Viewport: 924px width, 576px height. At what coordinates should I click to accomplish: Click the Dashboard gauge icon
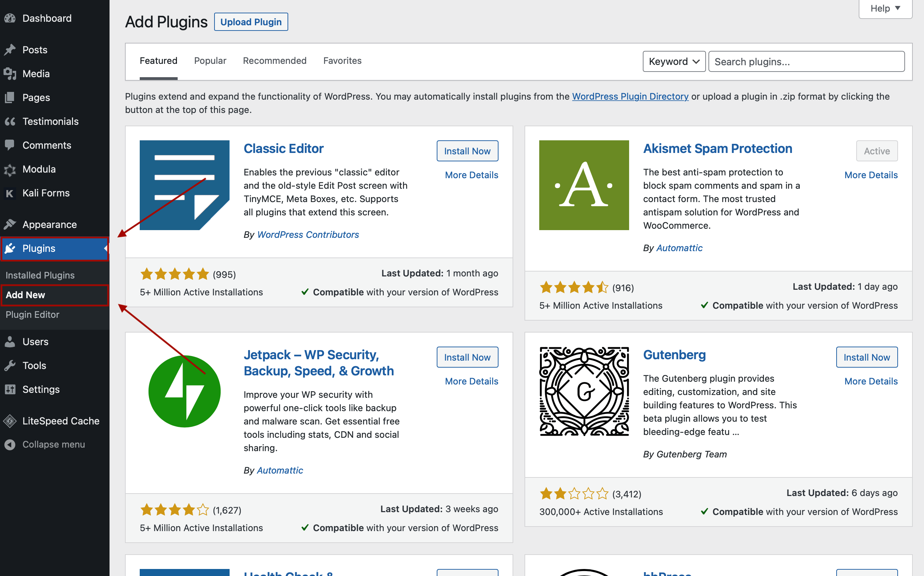pyautogui.click(x=10, y=18)
